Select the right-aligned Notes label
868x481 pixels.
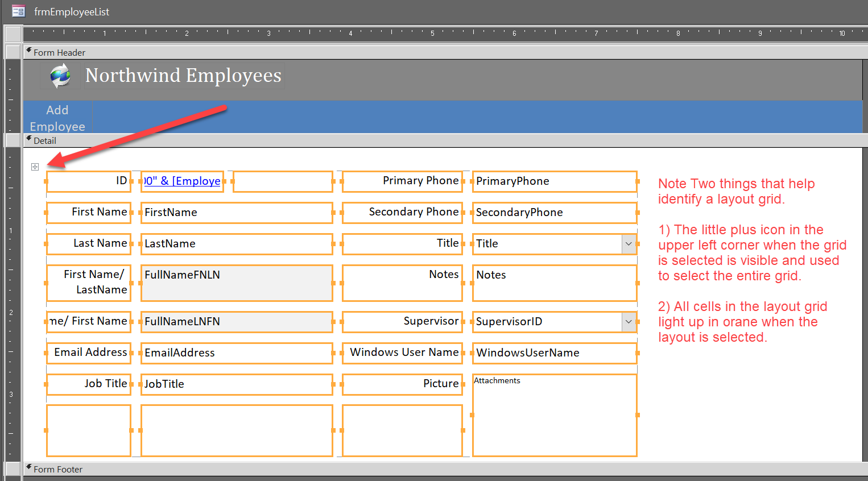[x=402, y=283]
